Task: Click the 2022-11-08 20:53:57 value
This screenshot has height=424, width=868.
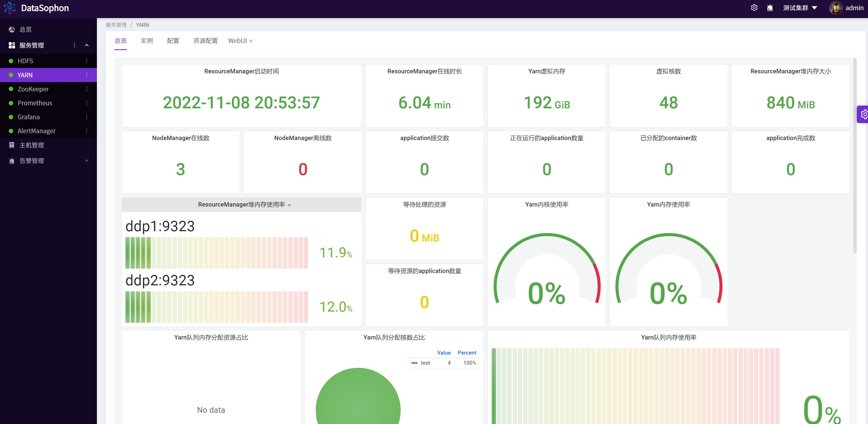Action: [241, 103]
